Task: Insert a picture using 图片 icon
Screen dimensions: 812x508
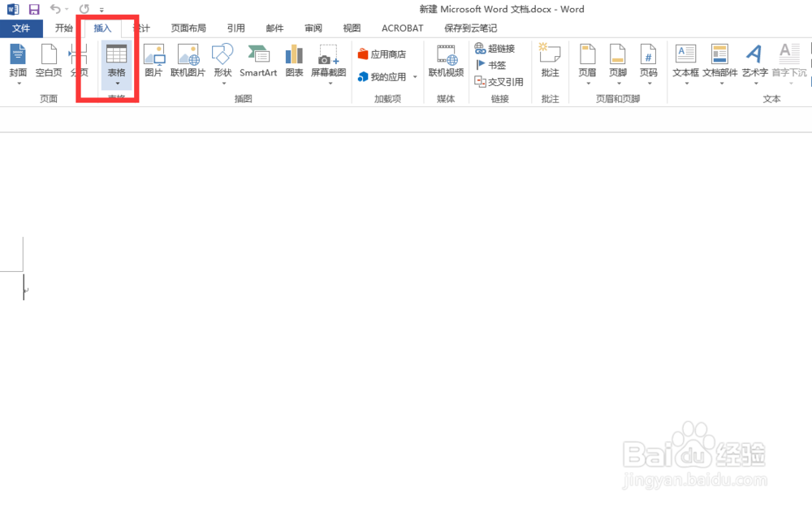Action: tap(154, 61)
